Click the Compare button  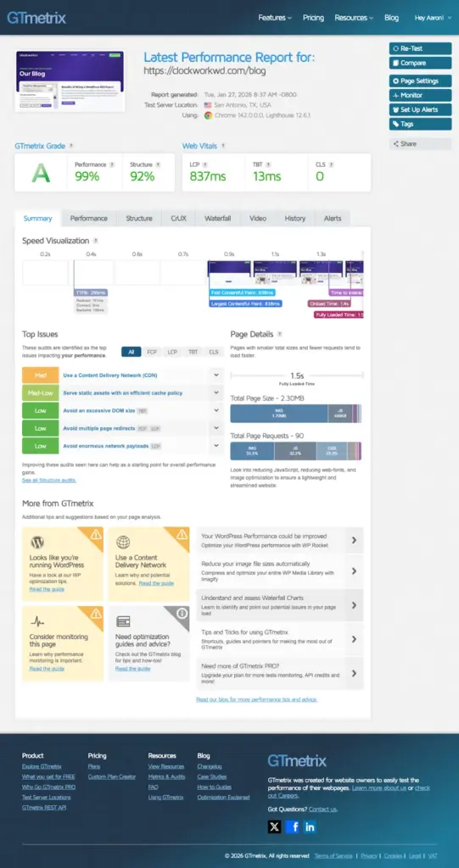coord(420,63)
